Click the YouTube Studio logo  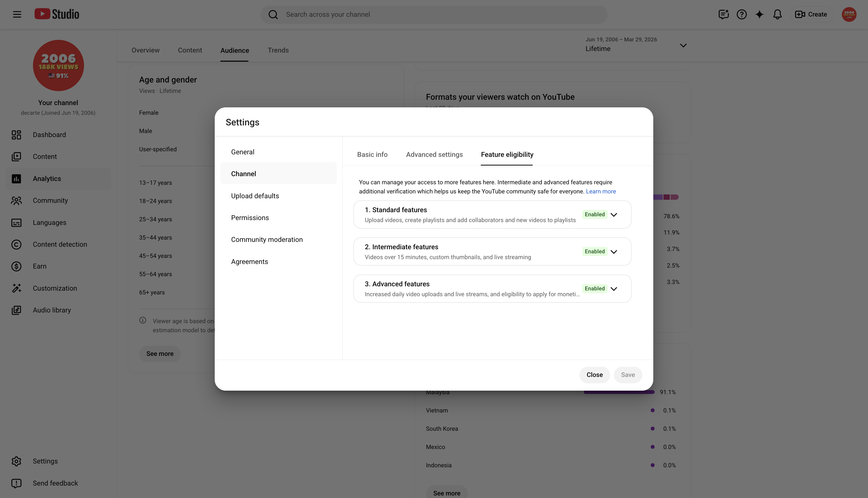point(57,14)
